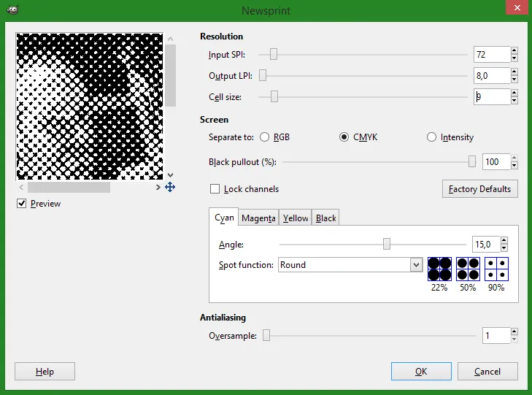Click the Cancel button
532x395 pixels.
coord(487,371)
